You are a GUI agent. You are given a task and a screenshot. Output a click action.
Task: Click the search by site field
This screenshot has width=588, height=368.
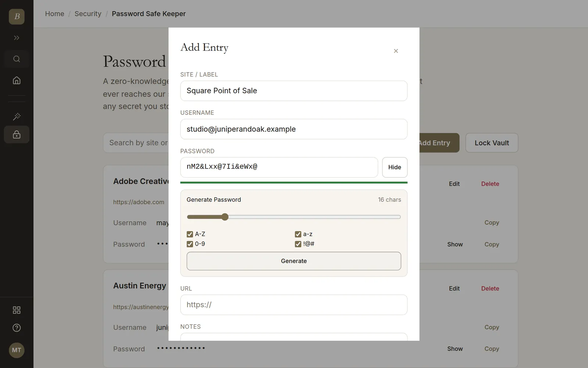tap(136, 143)
